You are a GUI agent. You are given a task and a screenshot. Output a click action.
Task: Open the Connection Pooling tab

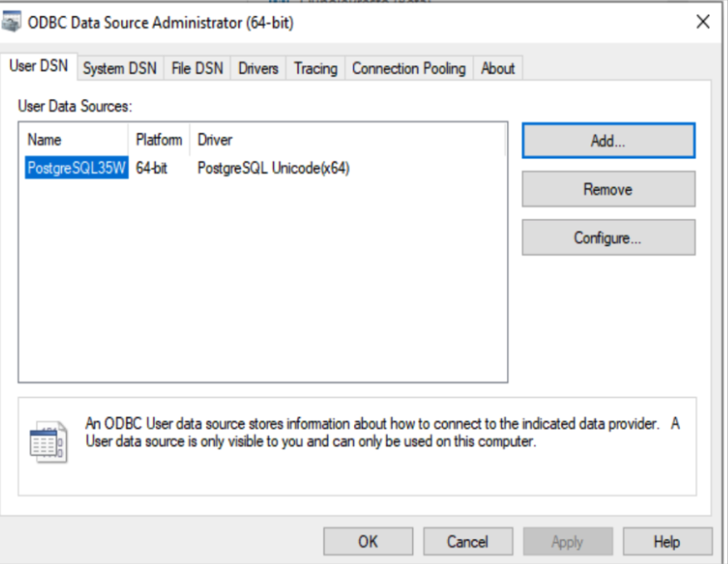point(409,69)
